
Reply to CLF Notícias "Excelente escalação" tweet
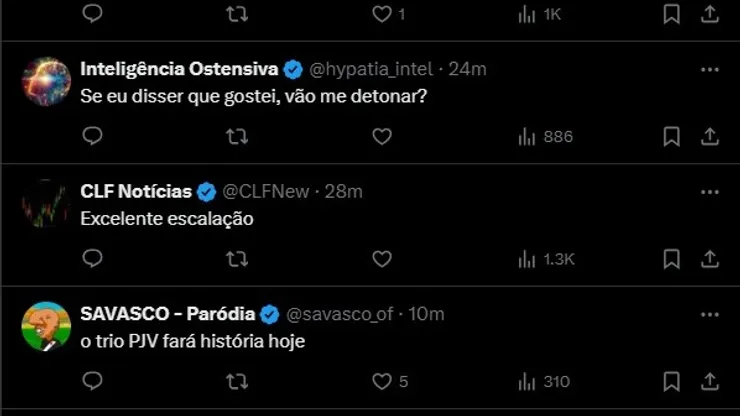[92, 259]
